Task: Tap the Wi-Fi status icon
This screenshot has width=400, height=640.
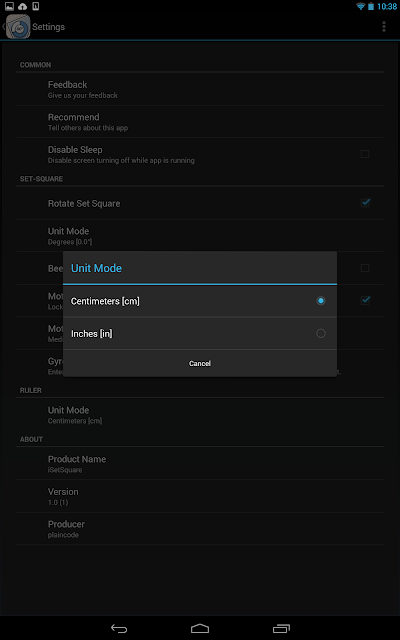Action: point(360,6)
